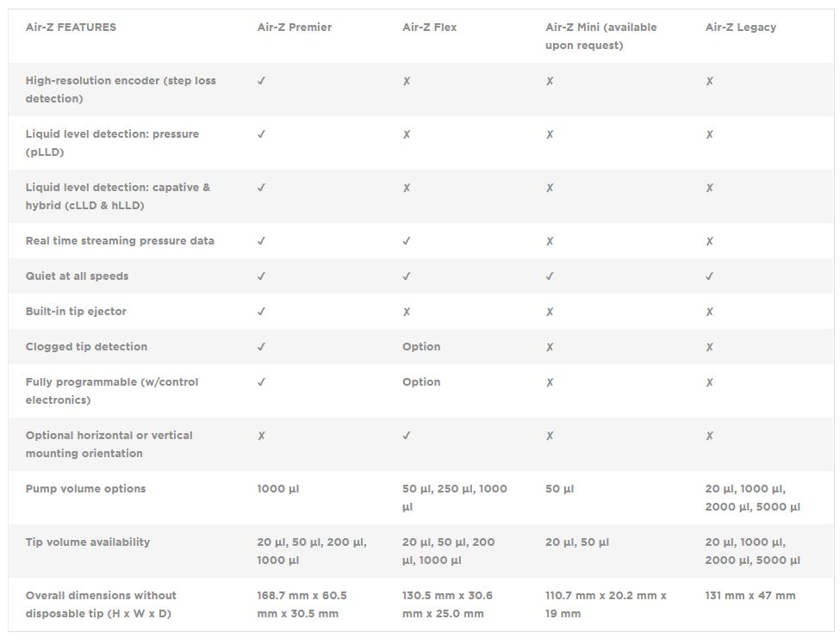This screenshot has height=638, width=840.
Task: Click the Air-Z Legacy clogged tip detection X mark
Action: coord(709,347)
